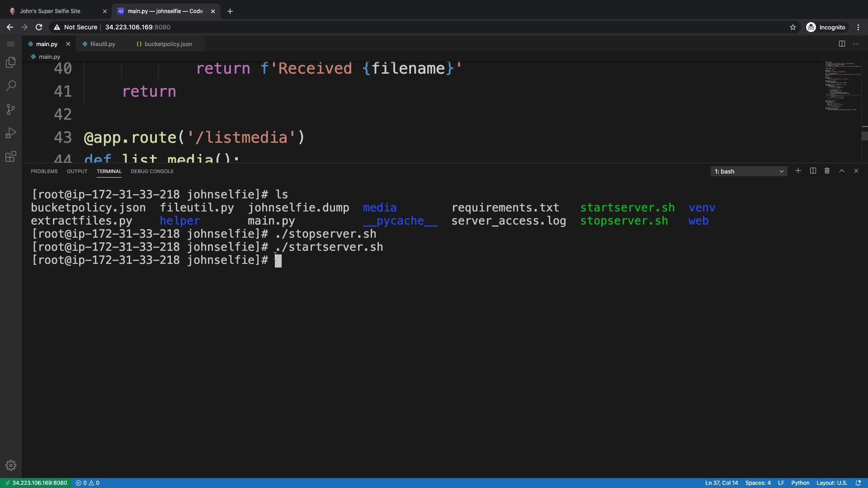The image size is (868, 488).
Task: Open the bash terminal selector dropdown
Action: click(x=749, y=171)
